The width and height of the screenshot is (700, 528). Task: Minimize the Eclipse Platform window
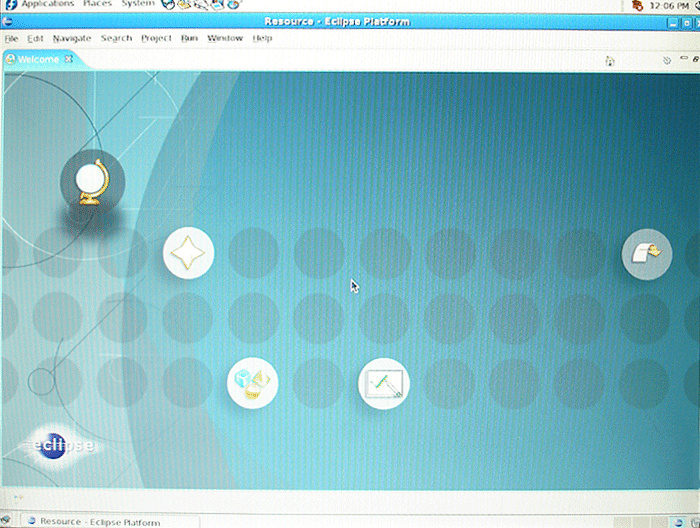point(673,22)
